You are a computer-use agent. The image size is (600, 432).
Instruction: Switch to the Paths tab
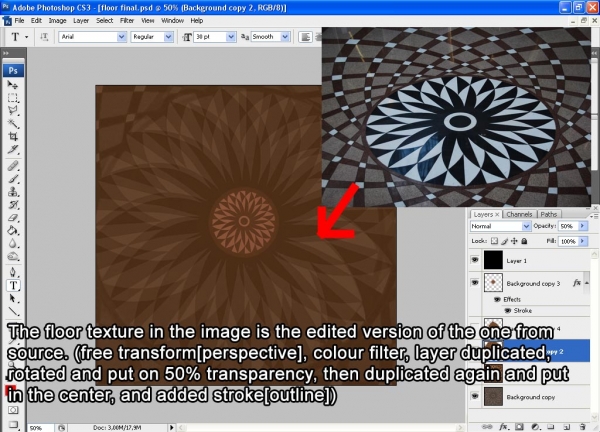click(549, 214)
